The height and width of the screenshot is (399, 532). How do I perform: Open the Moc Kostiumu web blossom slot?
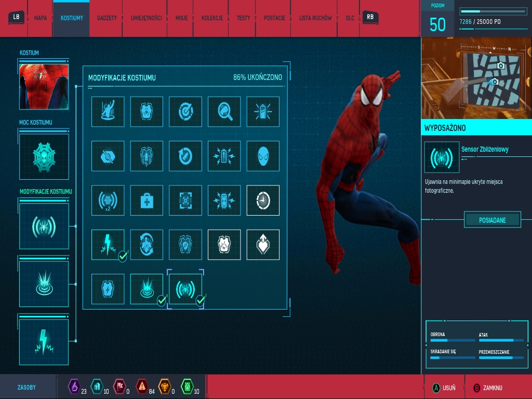(44, 156)
